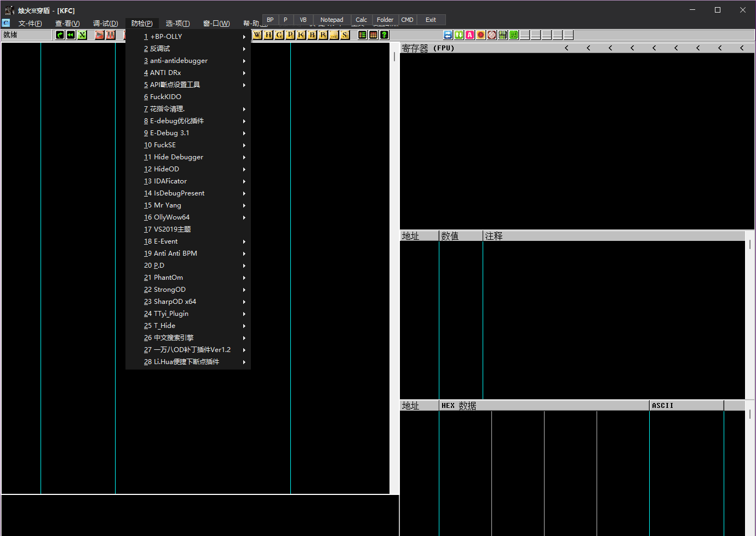Viewport: 756px width, 536px height.
Task: Open the H (handles) view button
Action: tap(268, 35)
